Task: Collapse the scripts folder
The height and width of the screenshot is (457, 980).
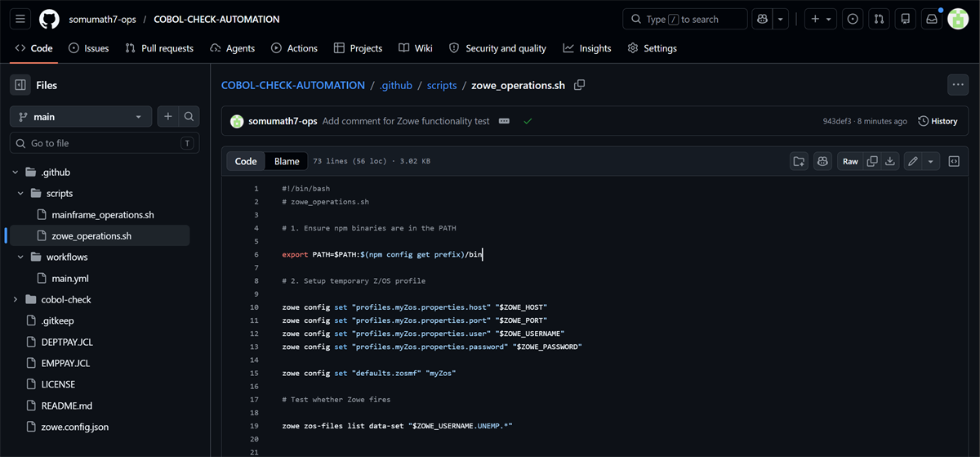Action: point(20,194)
